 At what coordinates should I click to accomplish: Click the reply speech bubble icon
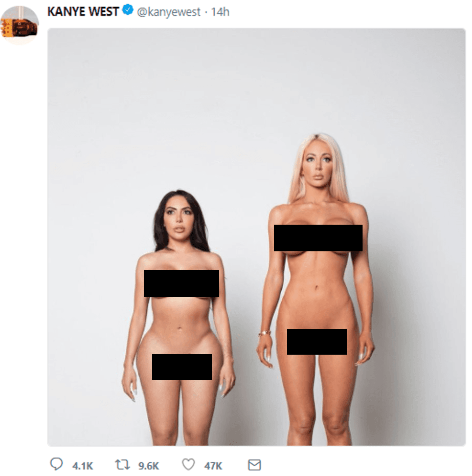point(56,464)
